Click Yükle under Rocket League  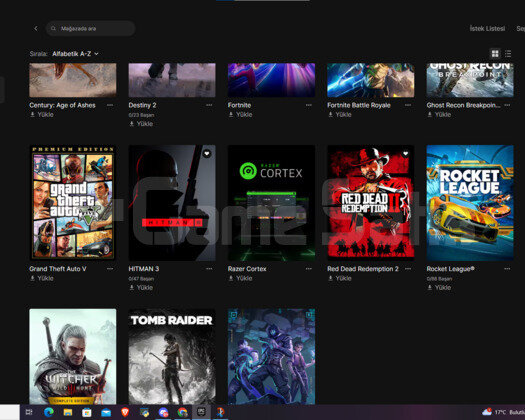click(443, 288)
